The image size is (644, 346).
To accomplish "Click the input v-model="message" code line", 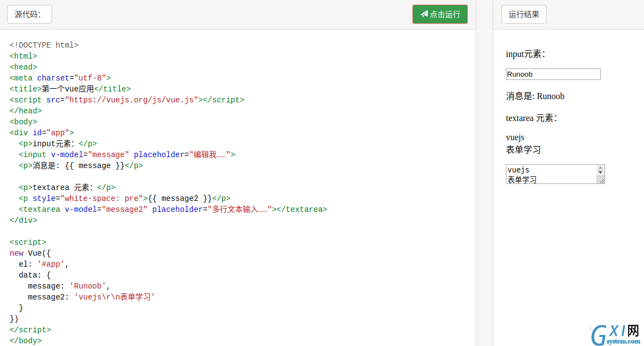I will point(127,155).
